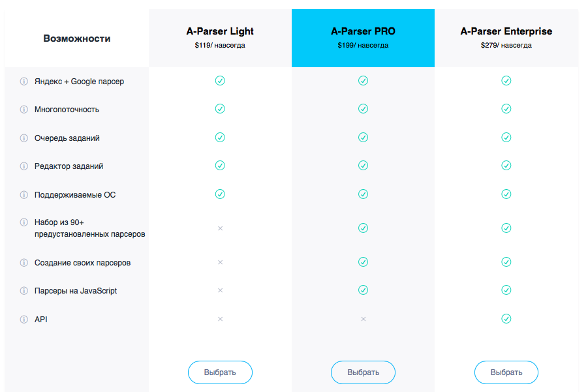
Task: Click info icon beside Многопоточность
Action: click(24, 110)
